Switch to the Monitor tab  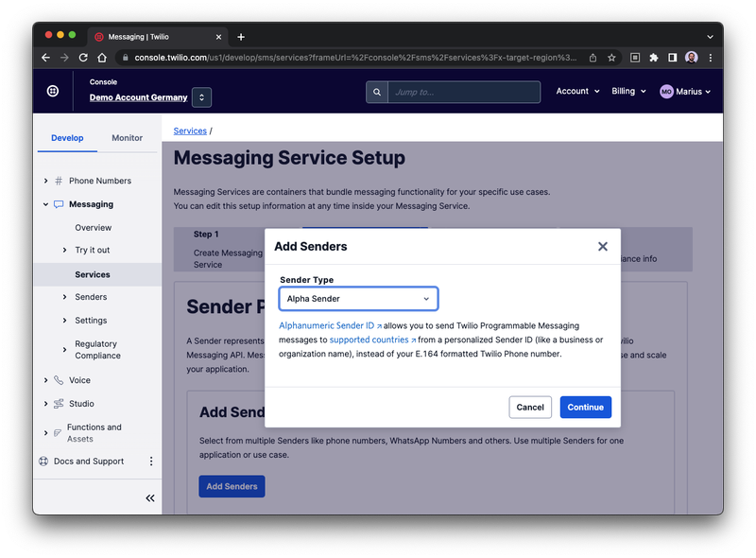pos(127,138)
